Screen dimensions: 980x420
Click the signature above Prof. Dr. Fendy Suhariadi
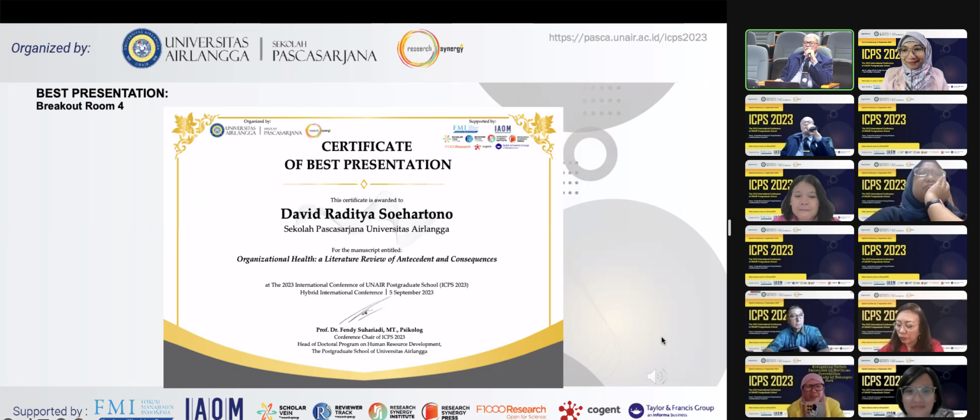tap(364, 312)
